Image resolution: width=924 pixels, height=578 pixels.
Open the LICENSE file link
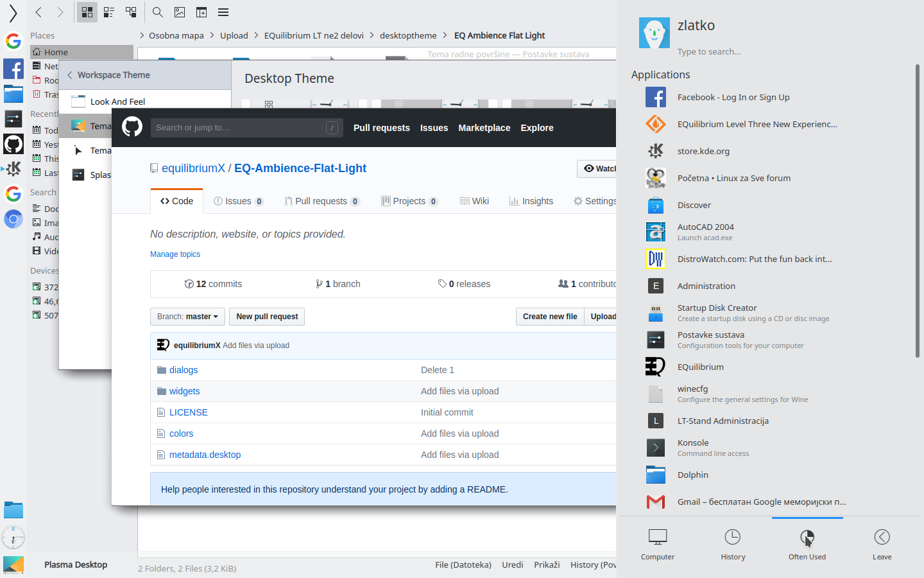coord(189,412)
